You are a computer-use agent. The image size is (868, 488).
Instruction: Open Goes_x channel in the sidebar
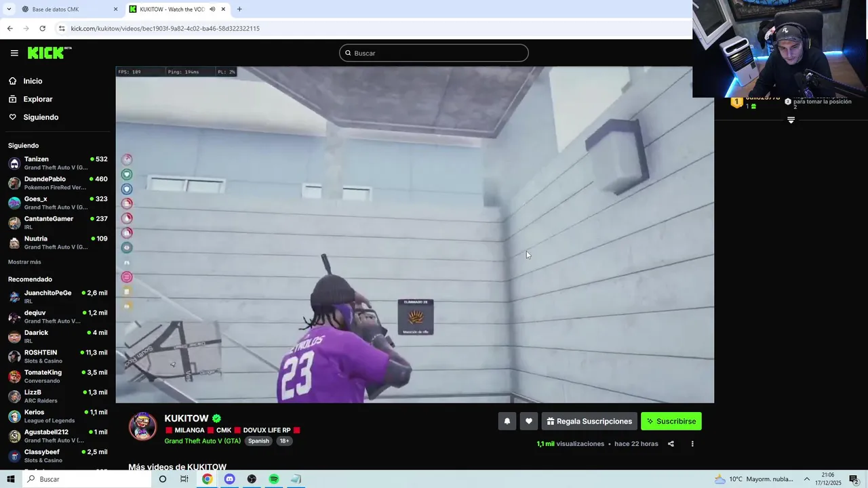pyautogui.click(x=58, y=203)
